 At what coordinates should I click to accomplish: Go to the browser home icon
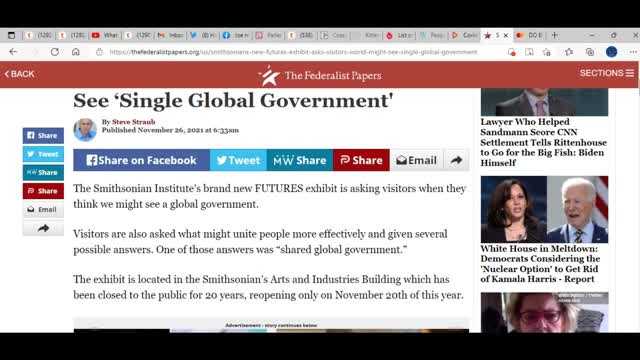click(x=76, y=52)
